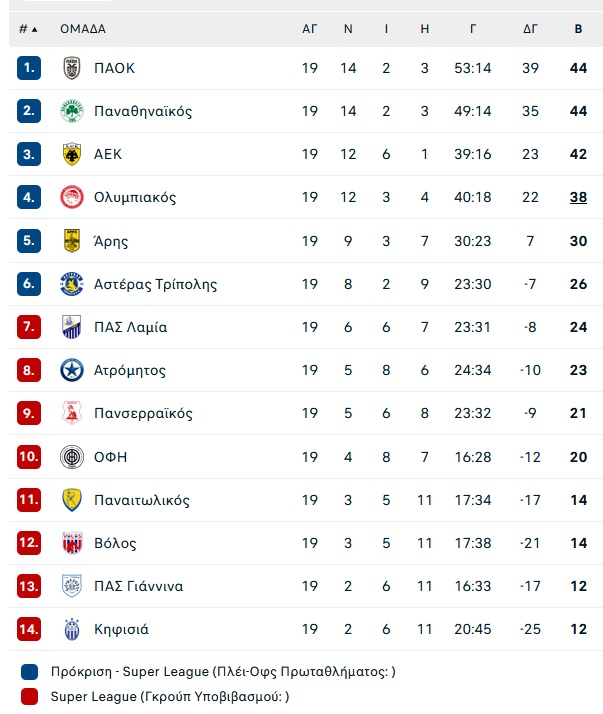Click the Ολυμπιακός red crest icon
Image resolution: width=603 pixels, height=714 pixels.
72,197
